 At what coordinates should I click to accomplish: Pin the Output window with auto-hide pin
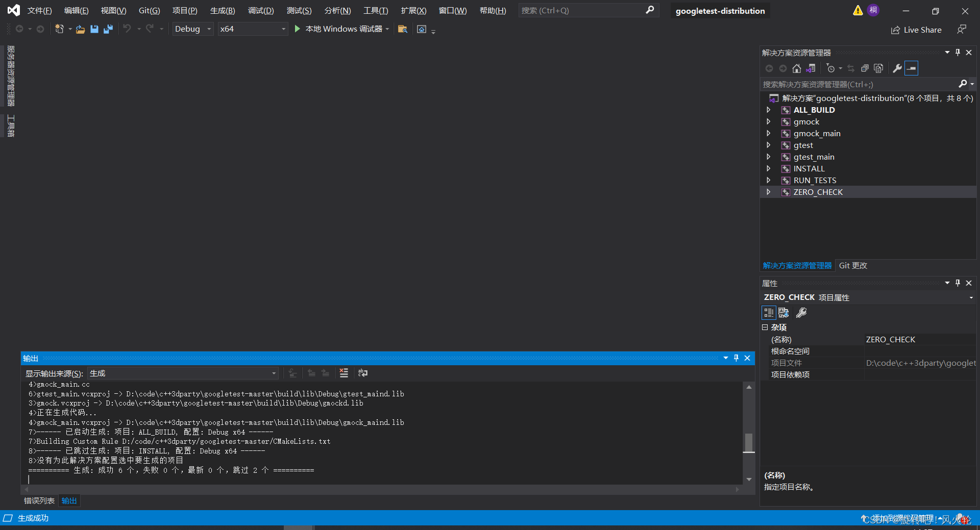pos(736,358)
